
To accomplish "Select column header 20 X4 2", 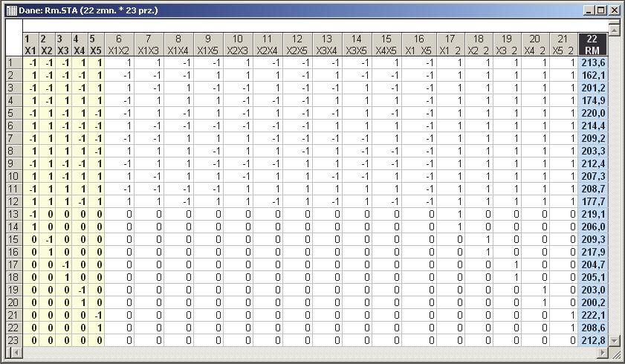I will [535, 45].
